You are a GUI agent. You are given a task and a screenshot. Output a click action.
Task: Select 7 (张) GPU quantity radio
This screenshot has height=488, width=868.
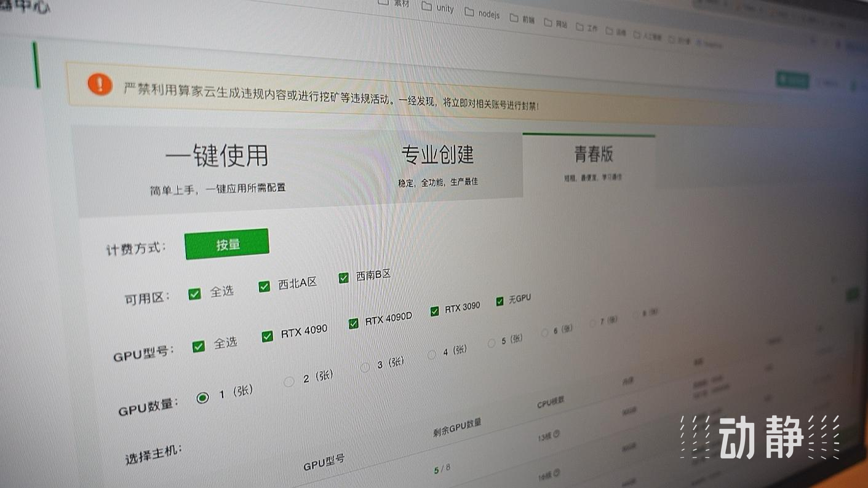592,323
